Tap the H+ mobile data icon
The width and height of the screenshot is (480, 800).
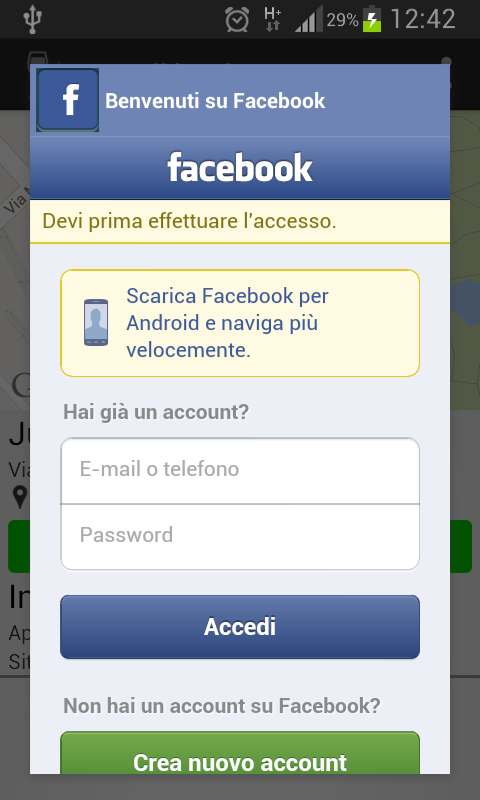[x=273, y=19]
